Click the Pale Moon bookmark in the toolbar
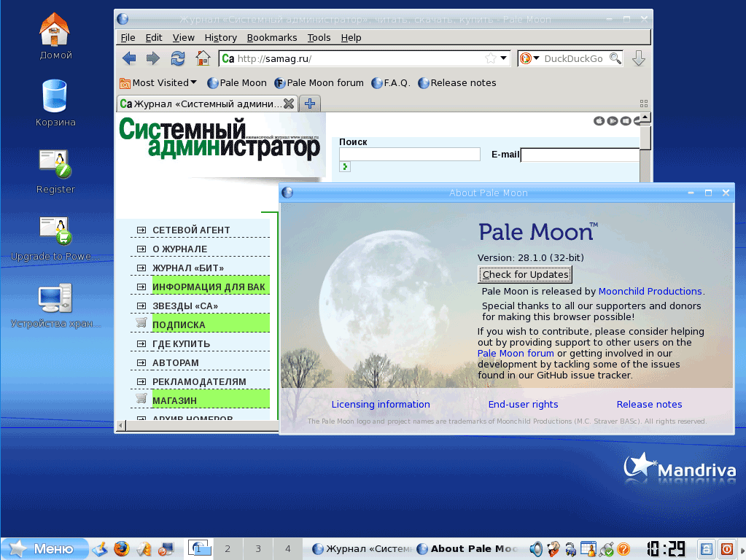 [x=237, y=83]
